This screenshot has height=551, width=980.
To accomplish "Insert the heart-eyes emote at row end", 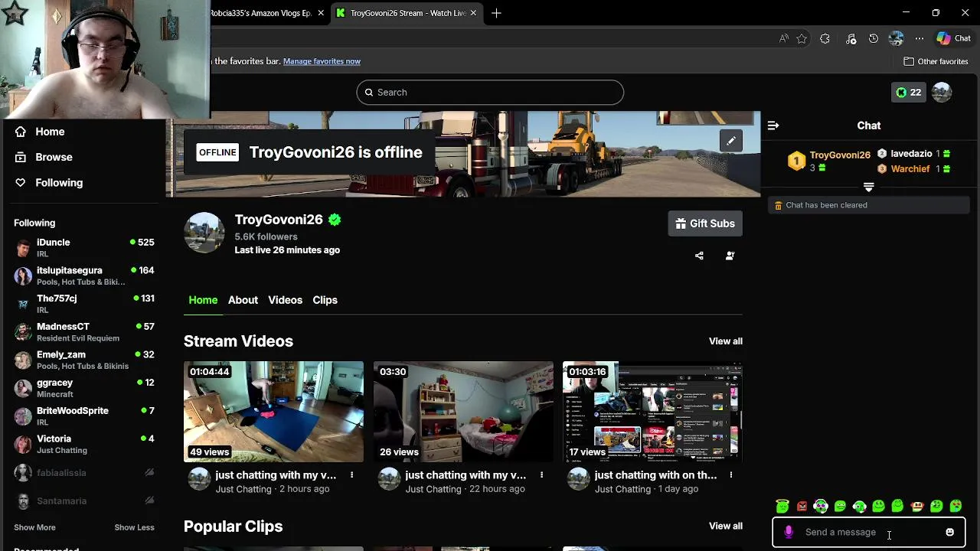I will tap(955, 506).
